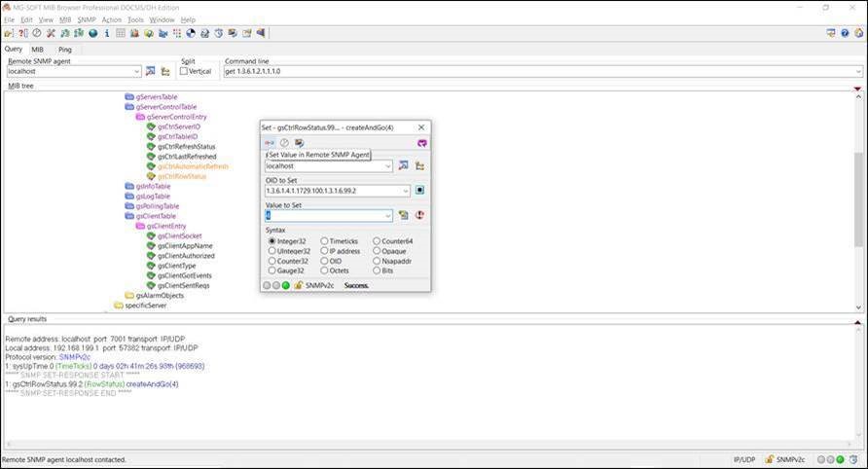
Task: Open the Remote SNMP agent dropdown
Action: [136, 71]
